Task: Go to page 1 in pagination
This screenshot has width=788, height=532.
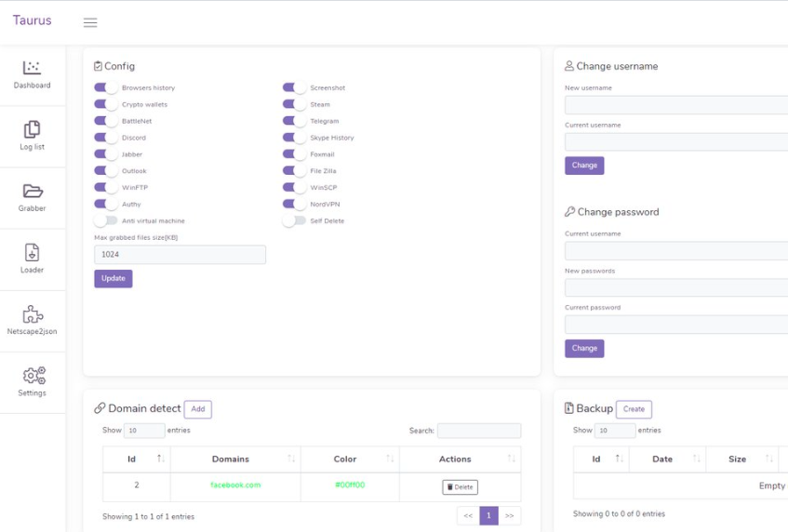Action: click(489, 515)
